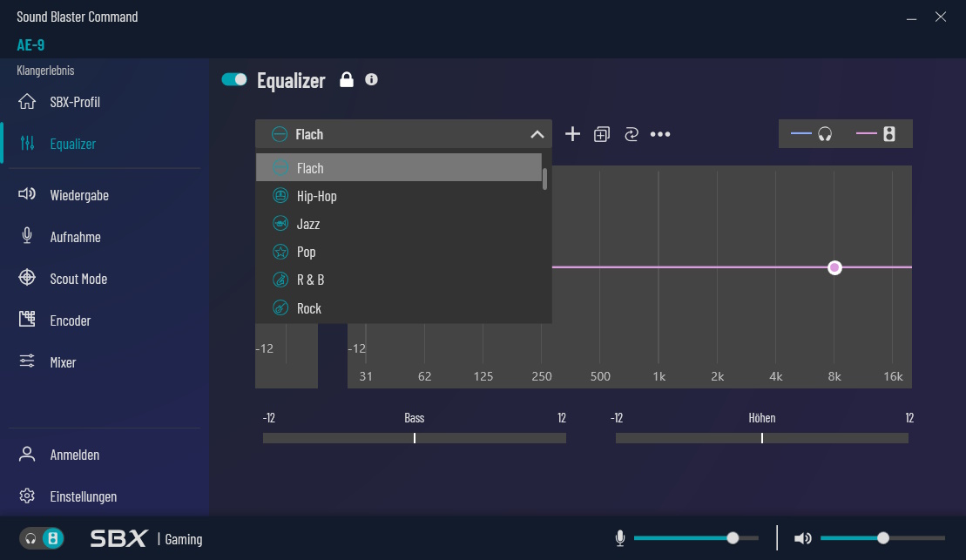966x560 pixels.
Task: Click the info icon beside Equalizer
Action: [371, 79]
